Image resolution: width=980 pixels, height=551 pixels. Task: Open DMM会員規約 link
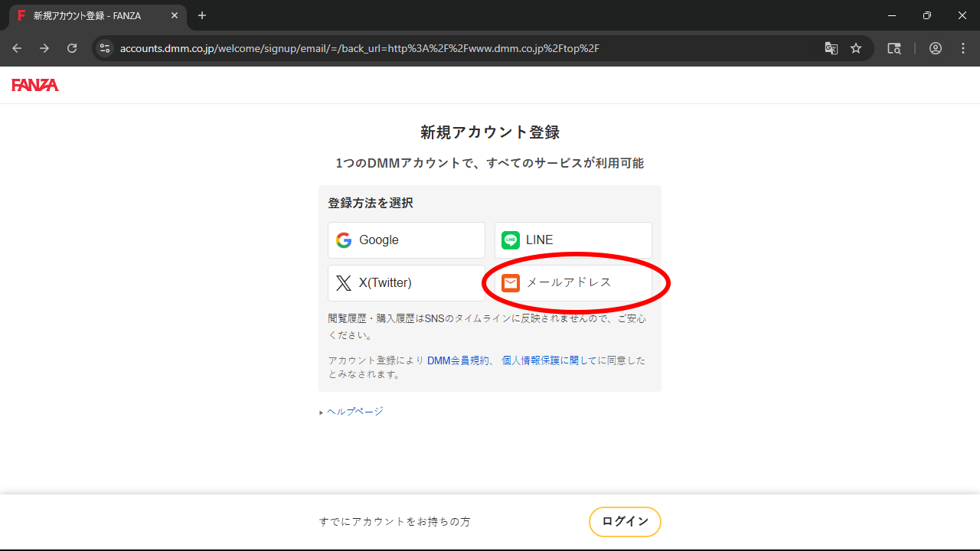point(458,360)
